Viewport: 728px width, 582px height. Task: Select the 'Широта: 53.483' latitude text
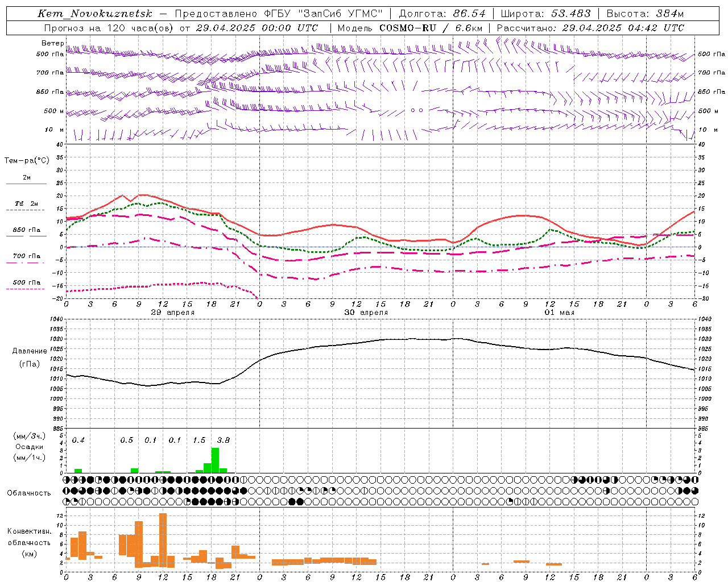click(545, 14)
